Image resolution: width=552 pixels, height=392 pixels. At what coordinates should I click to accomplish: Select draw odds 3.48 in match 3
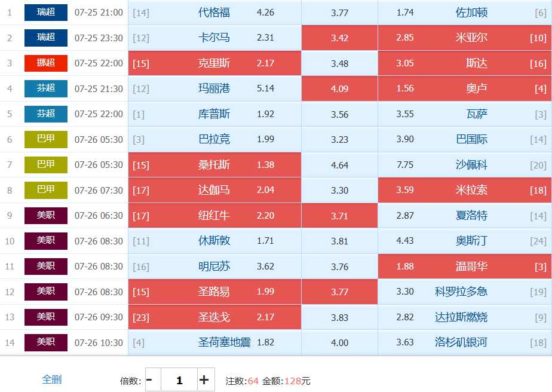(x=339, y=63)
